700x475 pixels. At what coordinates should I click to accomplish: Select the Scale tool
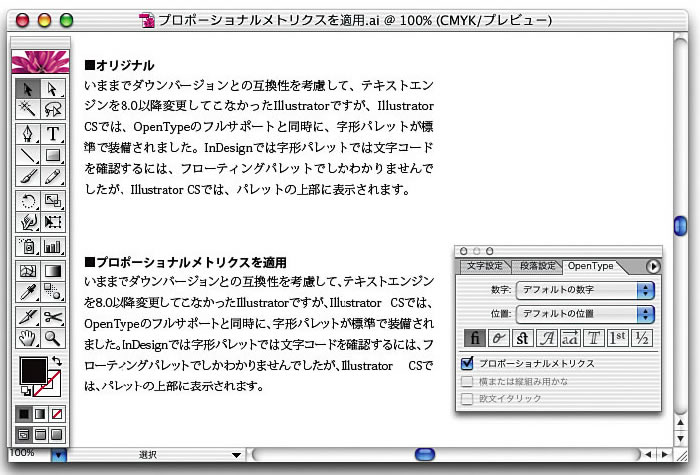point(53,201)
